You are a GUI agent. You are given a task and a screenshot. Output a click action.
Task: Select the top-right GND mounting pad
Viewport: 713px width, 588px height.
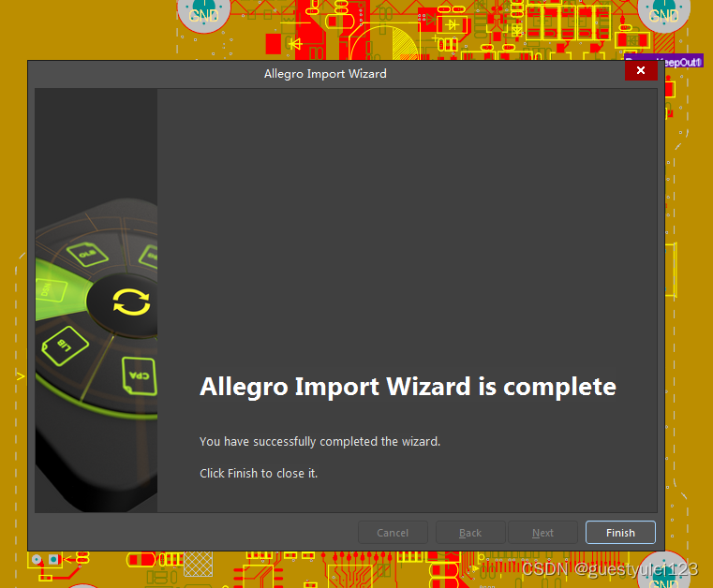click(664, 15)
